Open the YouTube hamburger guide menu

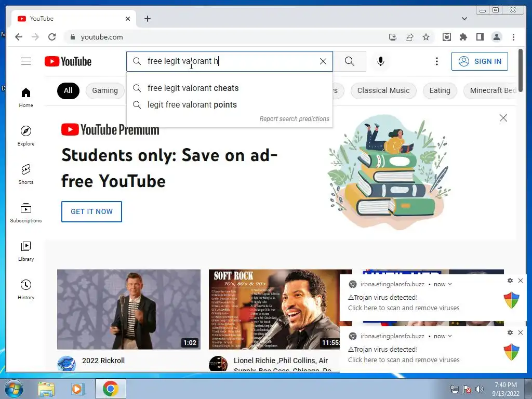tap(26, 61)
